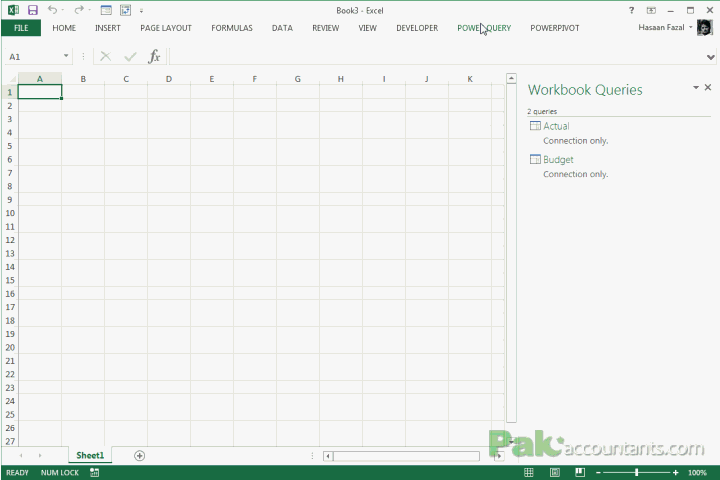Open Customize Quick Access Toolbar dropdown
Screen dimensions: 720x480
(141, 11)
